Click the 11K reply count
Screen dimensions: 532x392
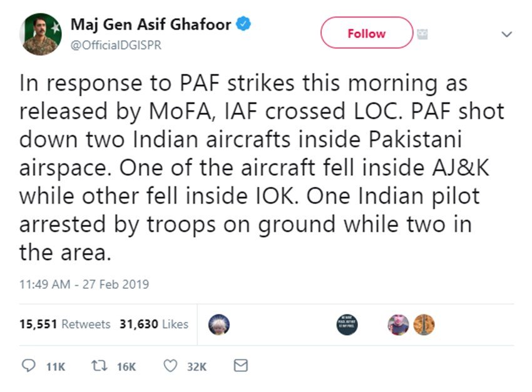tap(56, 366)
